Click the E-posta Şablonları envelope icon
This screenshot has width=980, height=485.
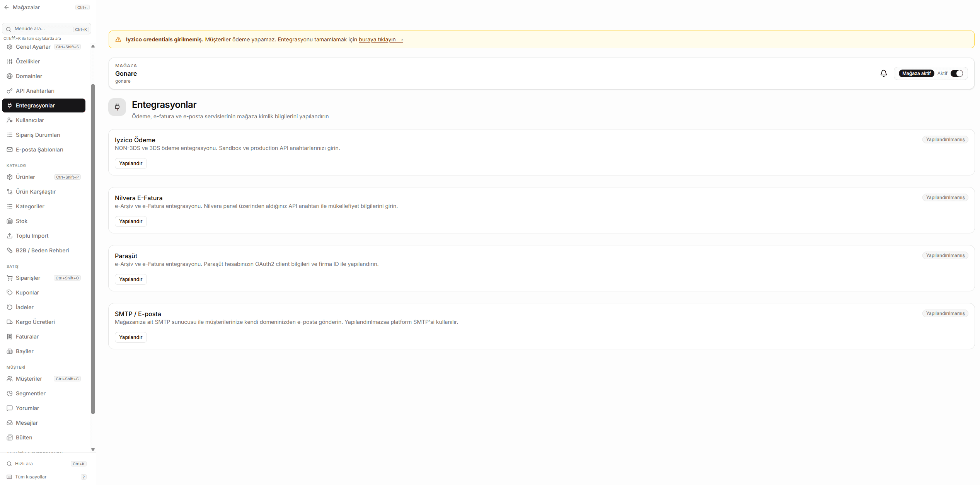pyautogui.click(x=10, y=150)
